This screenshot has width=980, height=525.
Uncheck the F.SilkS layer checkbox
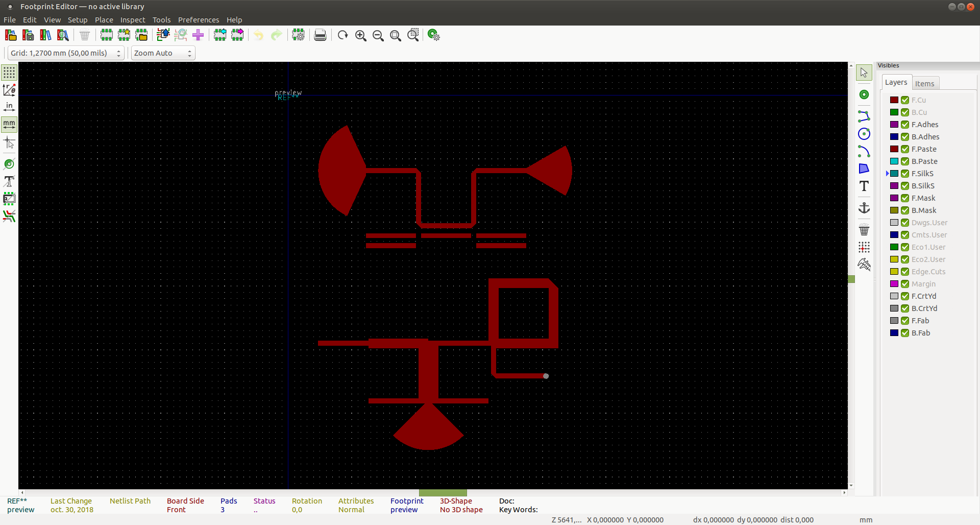pos(905,174)
